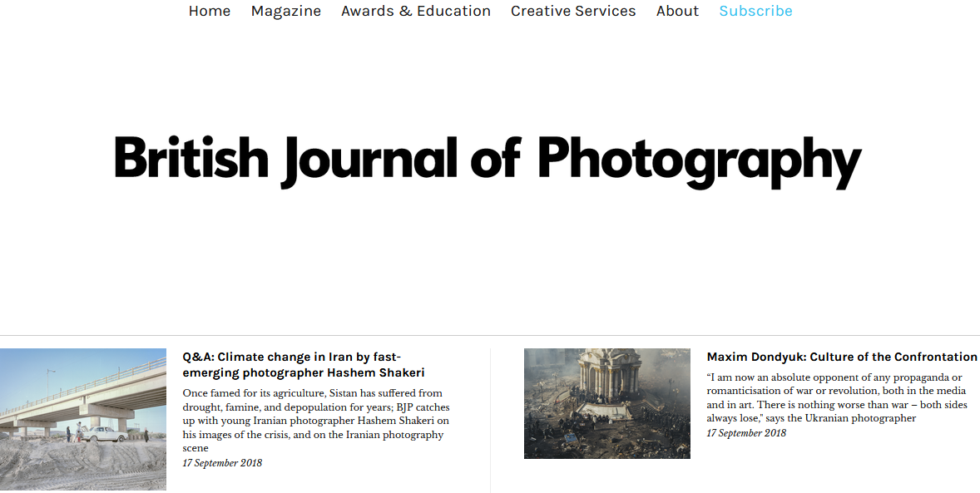Click the word British in the masthead
Viewport: 980px width, 493px height.
click(x=191, y=158)
